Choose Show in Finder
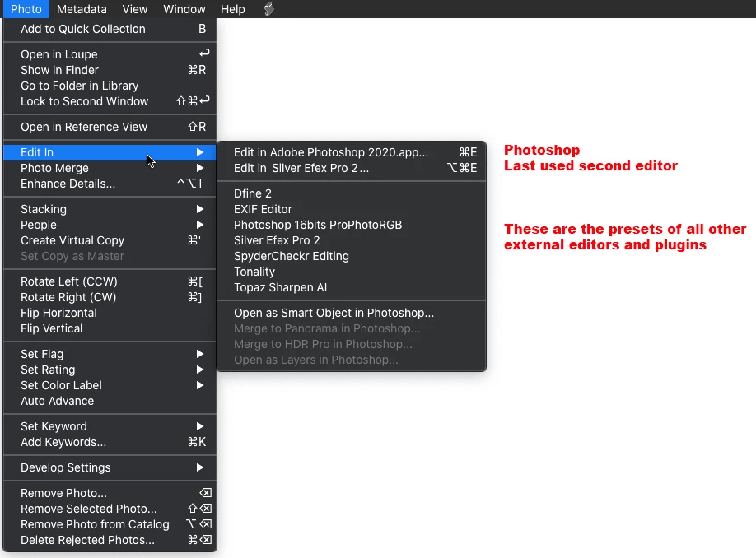This screenshot has width=756, height=558. (x=110, y=70)
